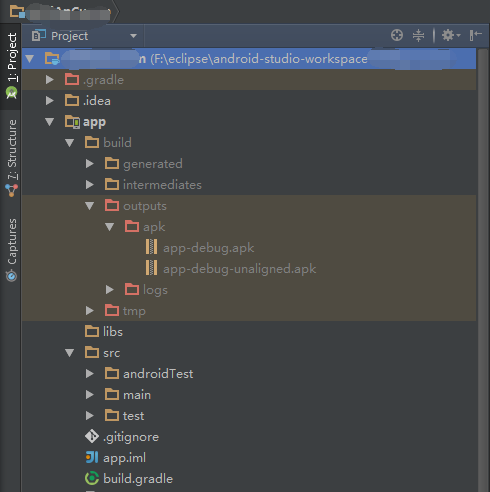The width and height of the screenshot is (490, 492).
Task: Hide the Project panel with the arrow icon
Action: pos(476,35)
